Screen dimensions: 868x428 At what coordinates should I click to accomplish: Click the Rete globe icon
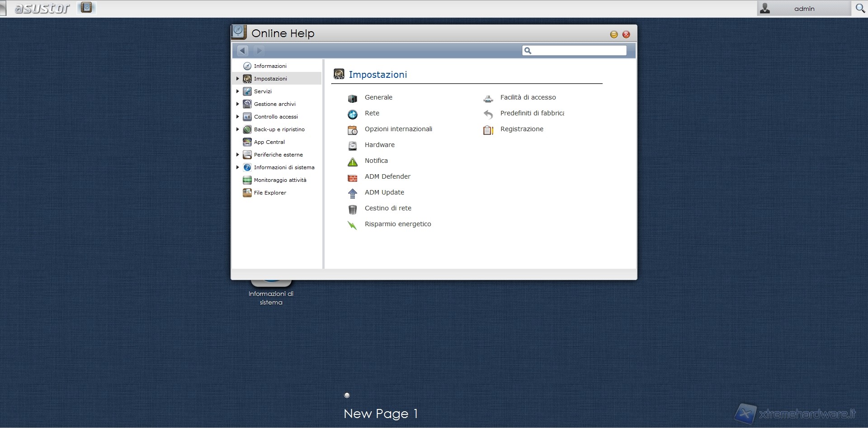[352, 114]
